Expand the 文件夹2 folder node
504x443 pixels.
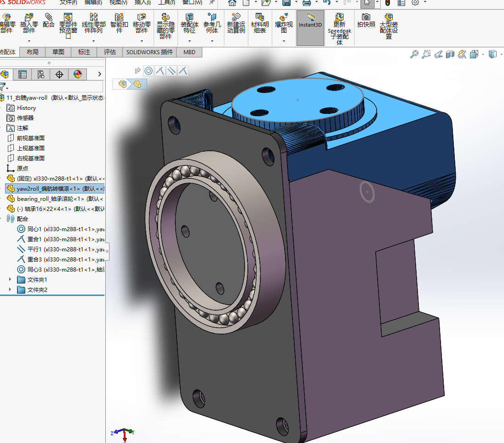pyautogui.click(x=10, y=290)
